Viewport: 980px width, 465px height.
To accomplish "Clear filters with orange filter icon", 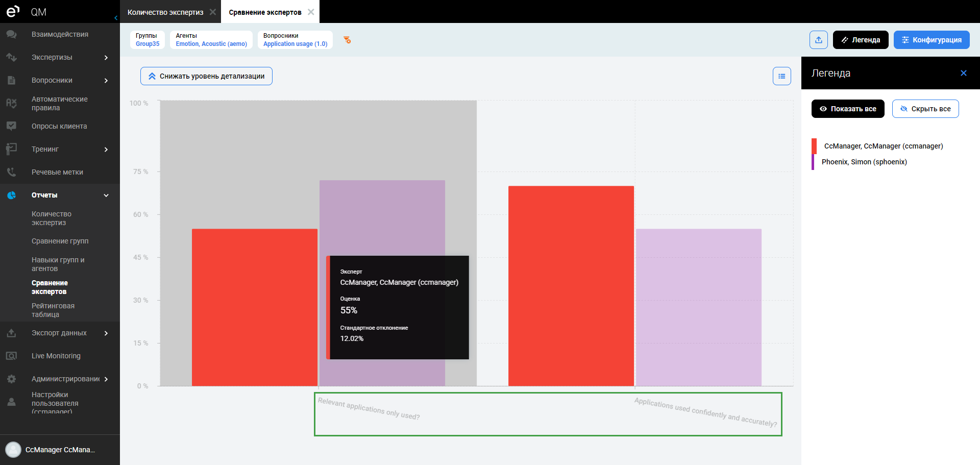I will 347,40.
